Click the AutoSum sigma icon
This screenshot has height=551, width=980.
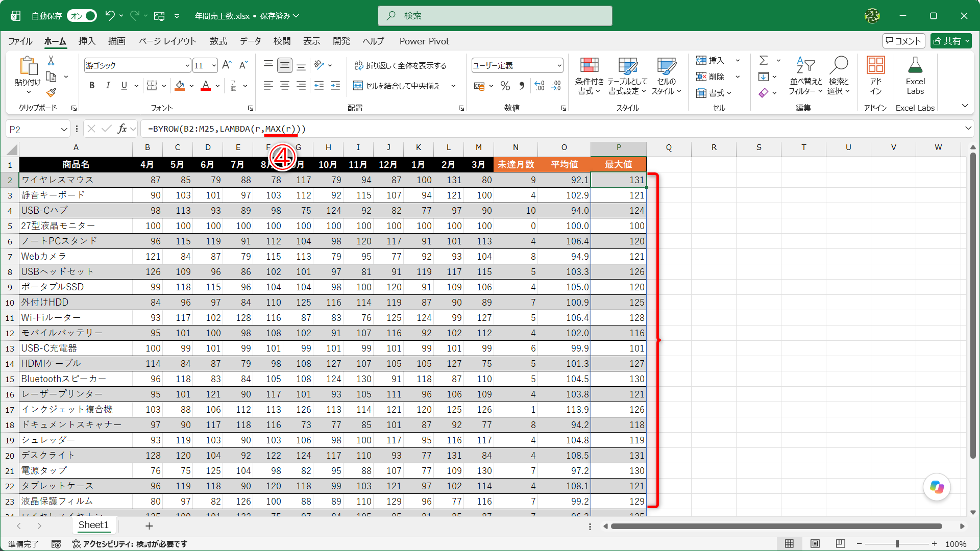[x=764, y=60]
